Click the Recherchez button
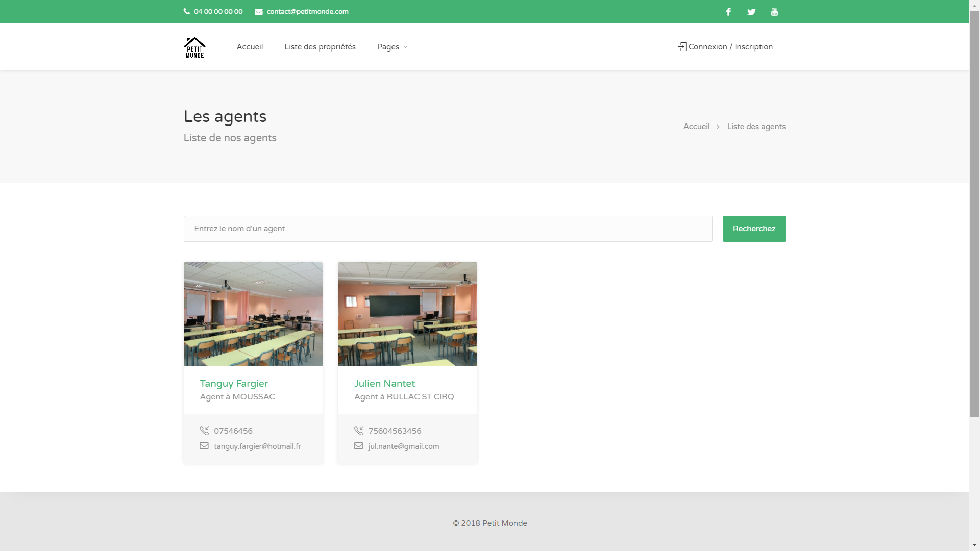Screen dimensions: 980x551 [754, 229]
